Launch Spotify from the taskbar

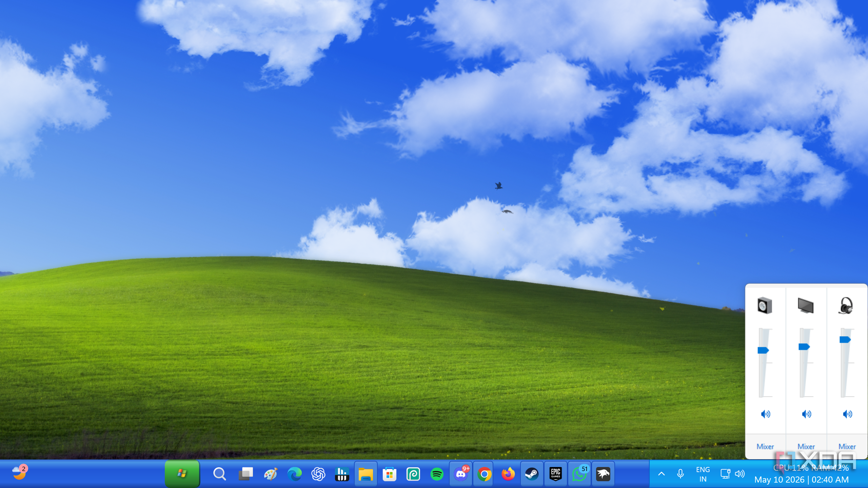[x=437, y=474]
